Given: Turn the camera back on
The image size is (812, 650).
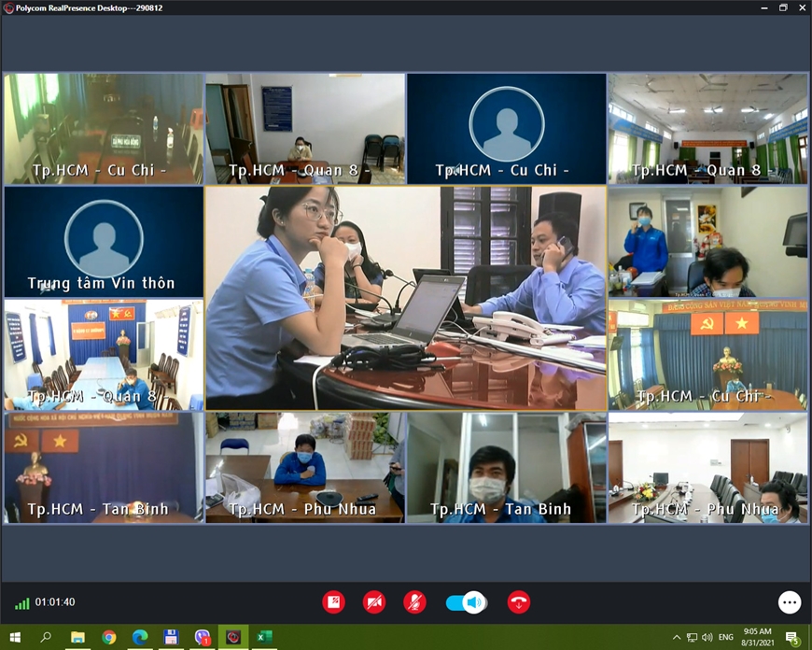Looking at the screenshot, I should [x=374, y=602].
